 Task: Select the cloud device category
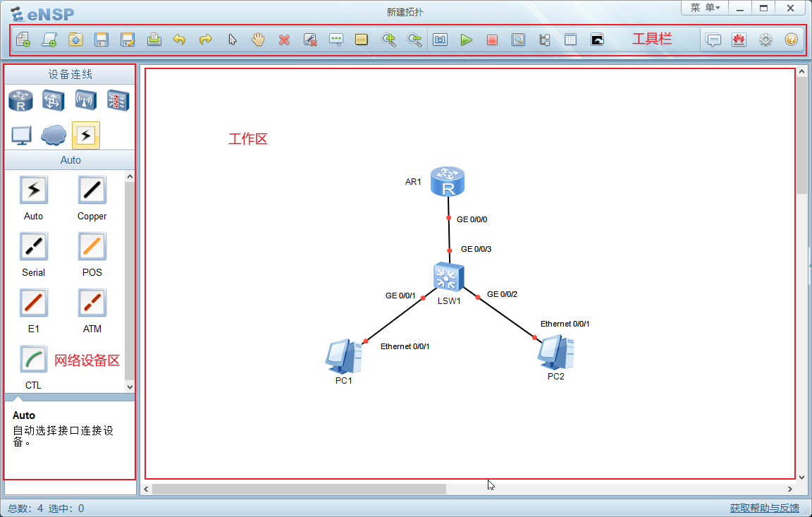point(54,135)
